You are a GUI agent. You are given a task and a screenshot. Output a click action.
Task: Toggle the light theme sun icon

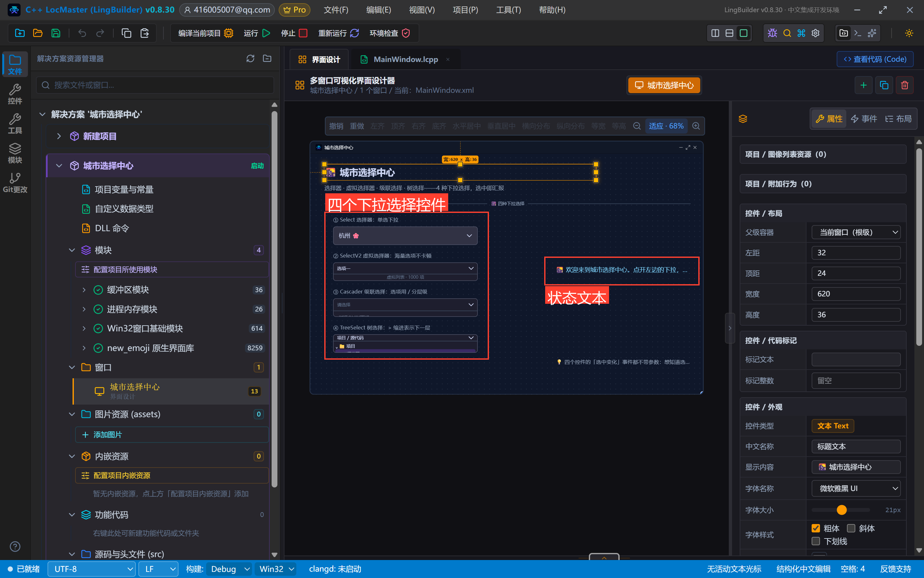point(909,33)
